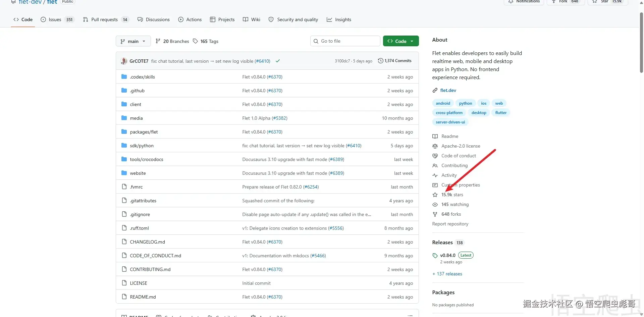
Task: View the Wiki tab
Action: [252, 19]
